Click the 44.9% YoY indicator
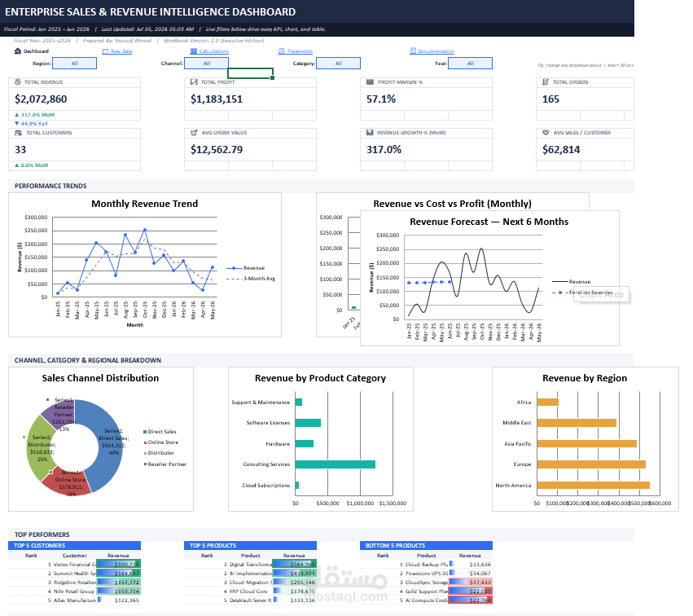 click(32, 124)
